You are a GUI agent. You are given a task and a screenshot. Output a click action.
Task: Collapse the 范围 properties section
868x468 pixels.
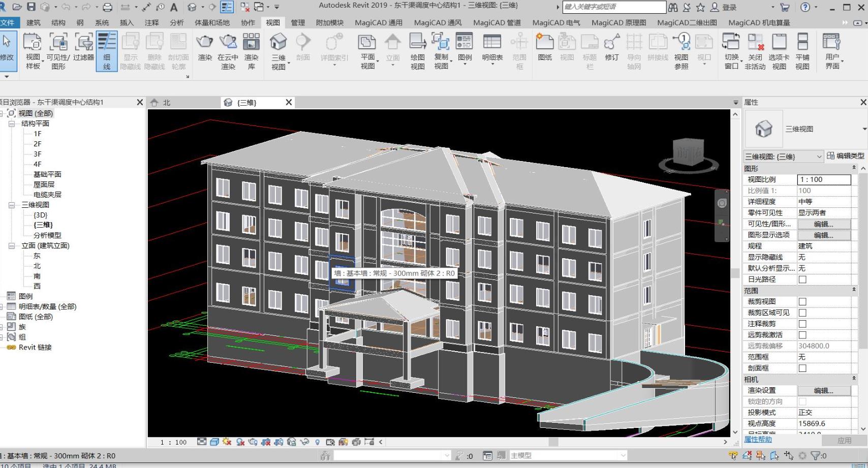click(854, 291)
